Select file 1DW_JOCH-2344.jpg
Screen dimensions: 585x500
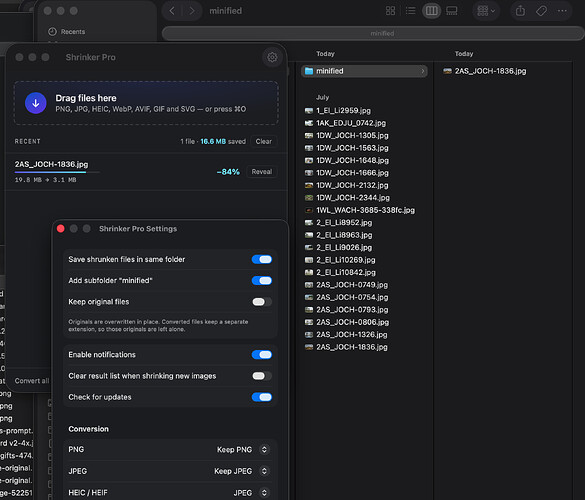coord(353,197)
